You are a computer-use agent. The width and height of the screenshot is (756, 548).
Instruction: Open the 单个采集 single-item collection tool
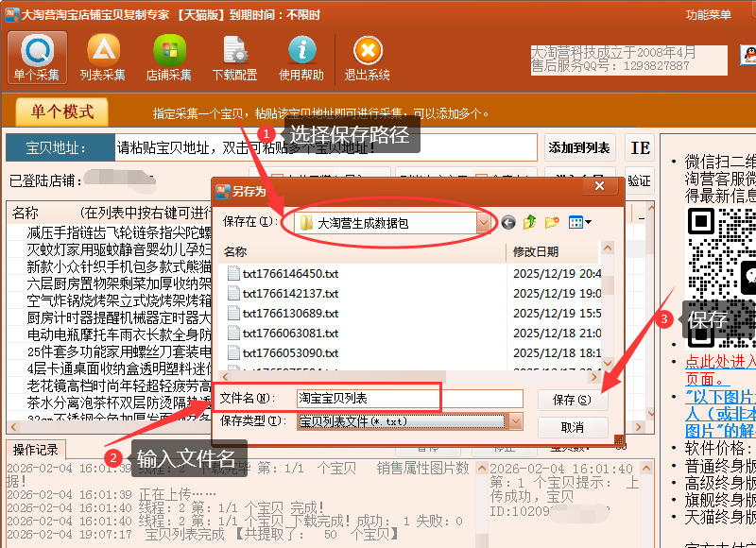pos(37,57)
